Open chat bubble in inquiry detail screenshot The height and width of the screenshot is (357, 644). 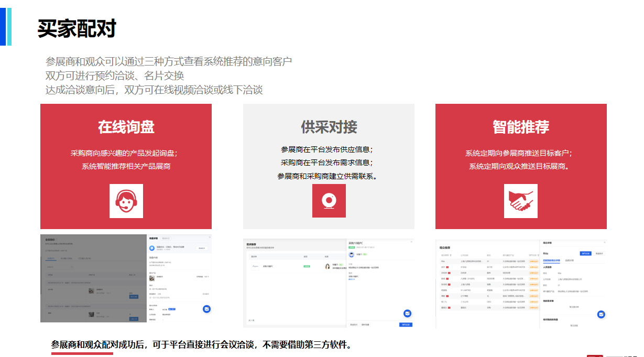[x=207, y=309]
